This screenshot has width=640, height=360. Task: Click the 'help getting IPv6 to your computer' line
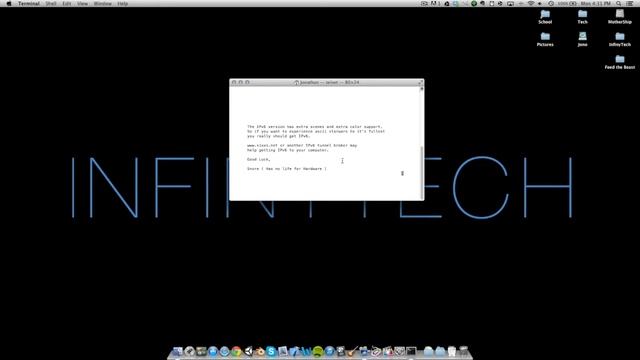tap(288, 150)
